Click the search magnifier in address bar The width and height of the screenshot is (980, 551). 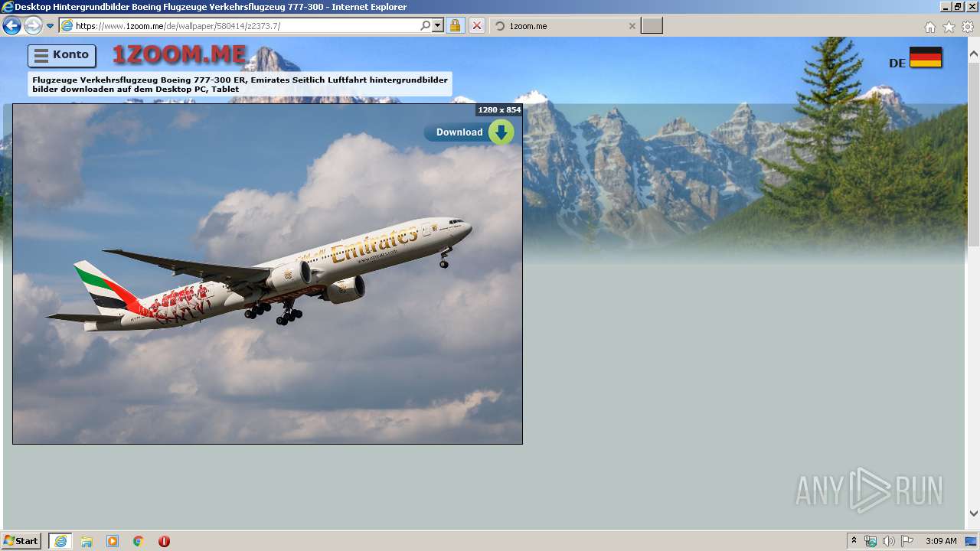click(x=425, y=26)
